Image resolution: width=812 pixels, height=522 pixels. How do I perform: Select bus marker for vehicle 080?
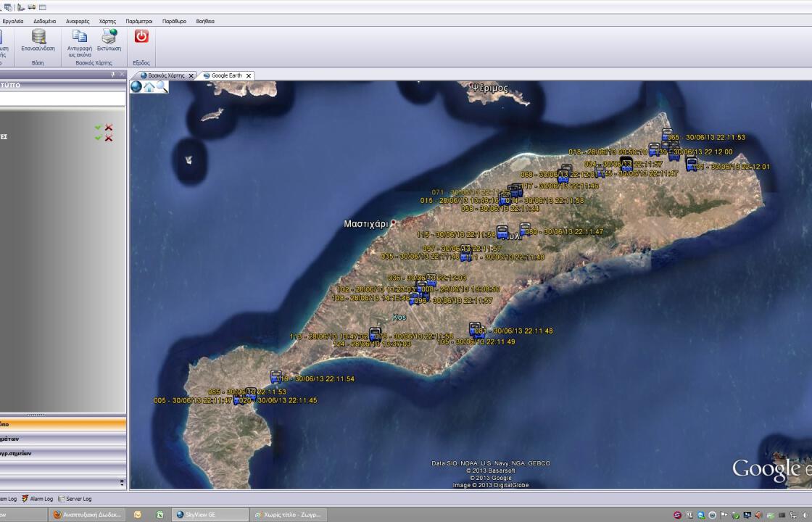[x=525, y=229]
